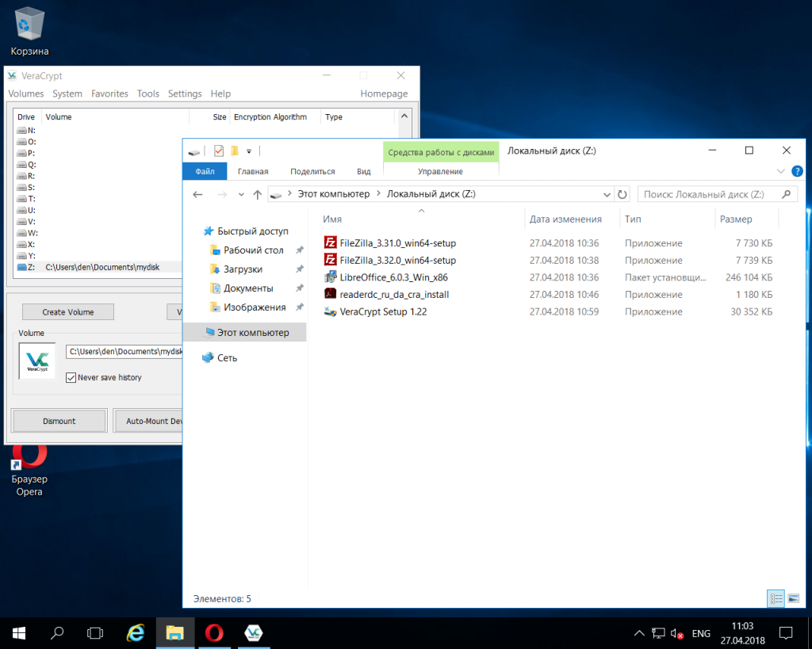Image resolution: width=812 pixels, height=649 pixels.
Task: Select Этот компьютер in navigation pane
Action: 245,332
